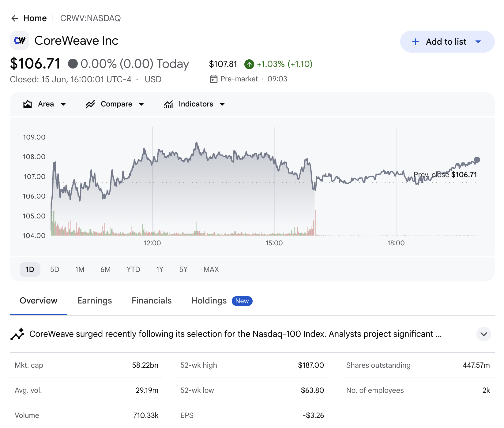Click the Area chart type icon
This screenshot has height=428, width=504.
click(x=28, y=104)
